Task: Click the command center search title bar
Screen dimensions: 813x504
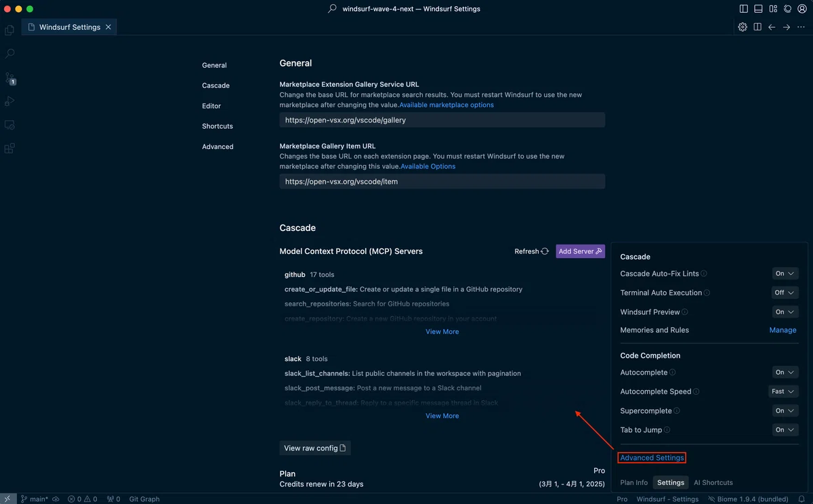Action: [404, 9]
